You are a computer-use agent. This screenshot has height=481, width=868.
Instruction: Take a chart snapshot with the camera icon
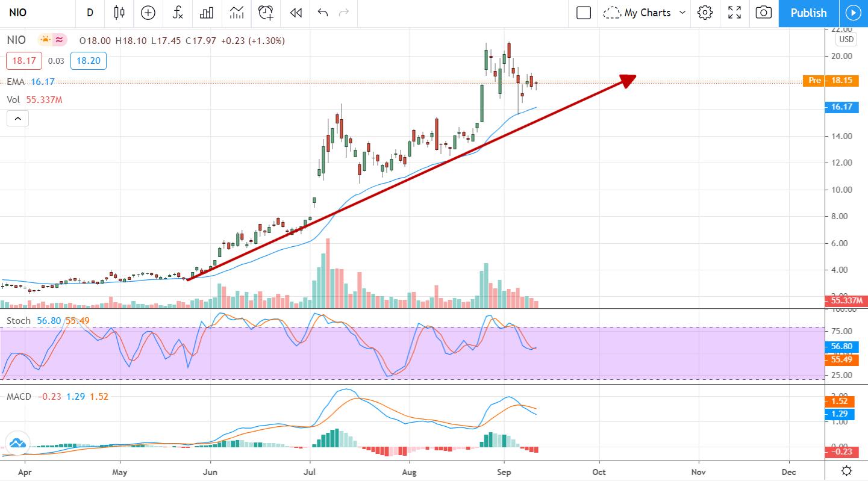(763, 13)
